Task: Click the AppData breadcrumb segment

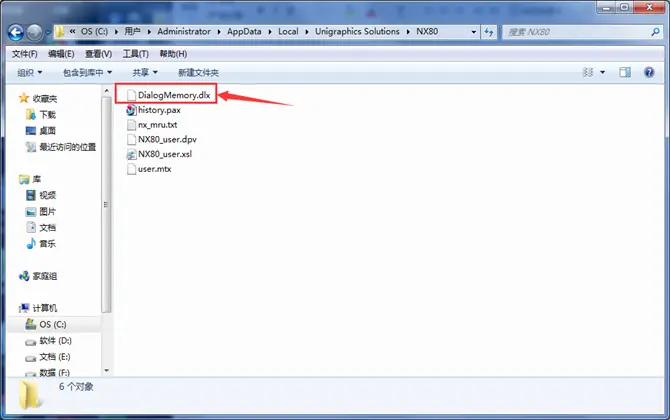Action: (x=244, y=32)
